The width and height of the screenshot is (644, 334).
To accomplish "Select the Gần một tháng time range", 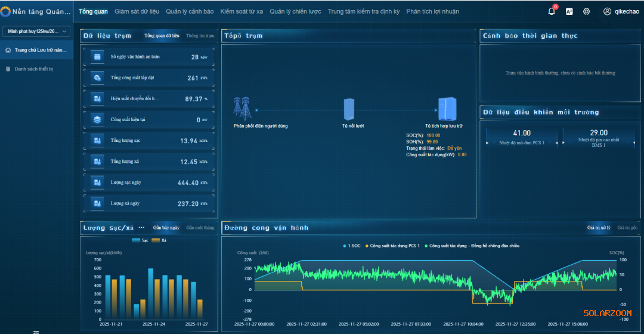I will (x=200, y=228).
